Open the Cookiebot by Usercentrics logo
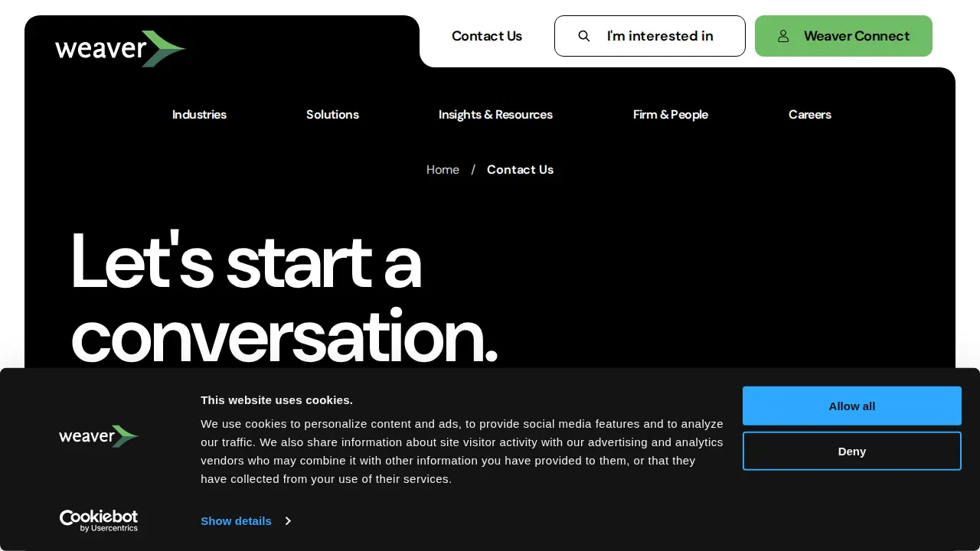Image resolution: width=980 pixels, height=551 pixels. [99, 520]
